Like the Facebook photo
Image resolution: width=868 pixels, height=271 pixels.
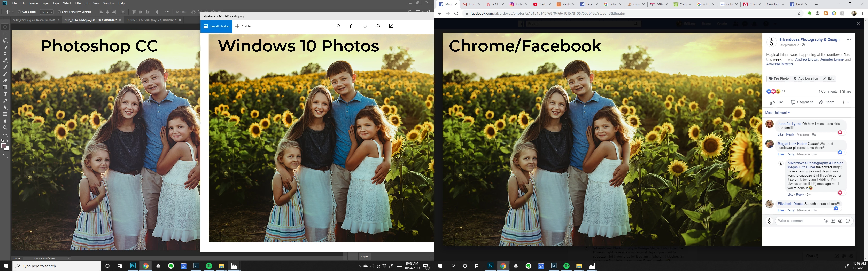click(x=776, y=102)
